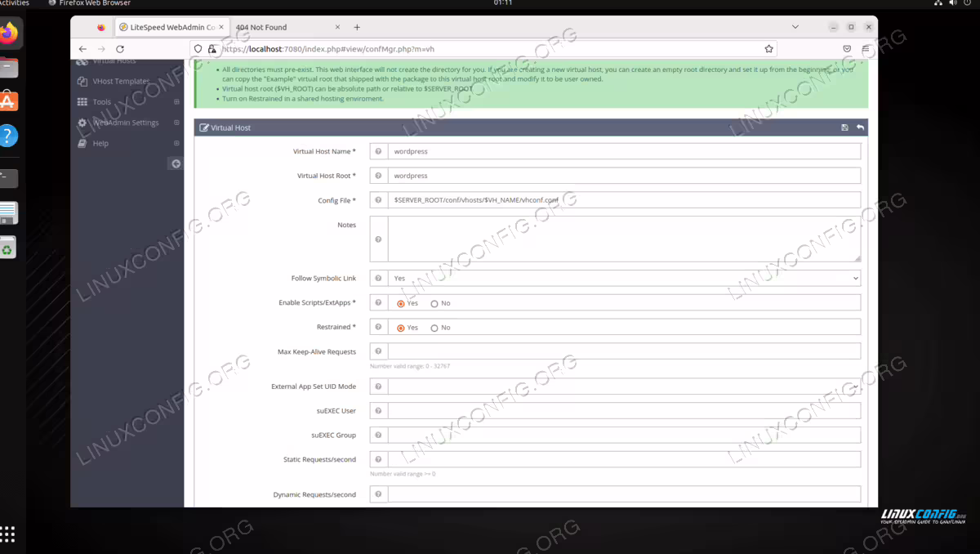Image resolution: width=980 pixels, height=554 pixels.
Task: Click the Config File input field
Action: coord(624,200)
